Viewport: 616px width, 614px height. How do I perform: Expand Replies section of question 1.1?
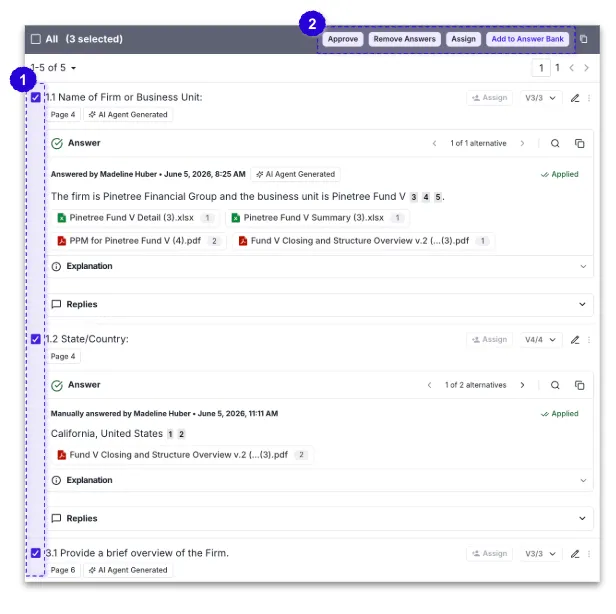[x=320, y=304]
